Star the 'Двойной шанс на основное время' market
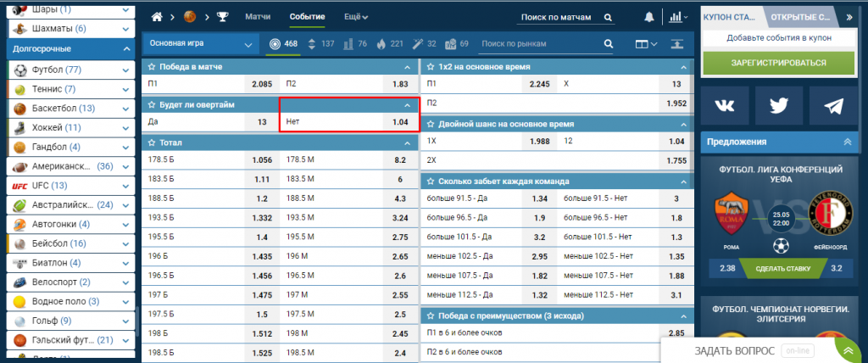Image resolution: width=868 pixels, height=363 pixels. click(431, 123)
